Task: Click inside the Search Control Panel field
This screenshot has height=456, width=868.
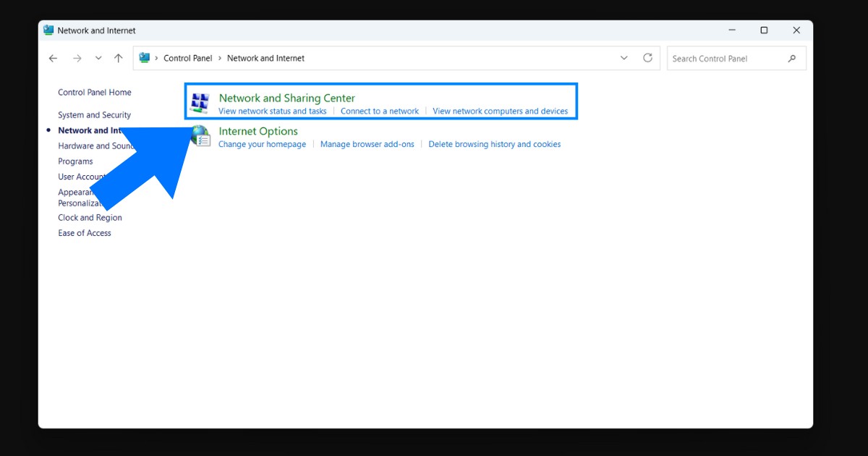Action: 723,58
